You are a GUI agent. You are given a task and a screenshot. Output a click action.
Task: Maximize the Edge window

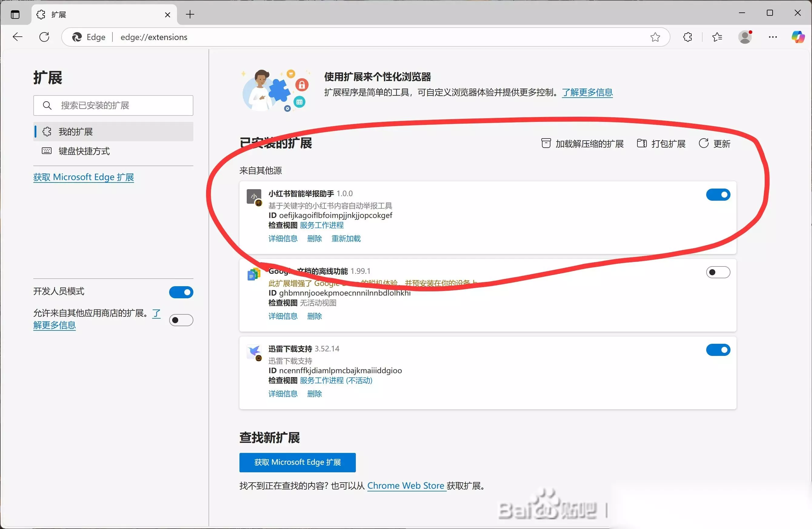coord(770,13)
